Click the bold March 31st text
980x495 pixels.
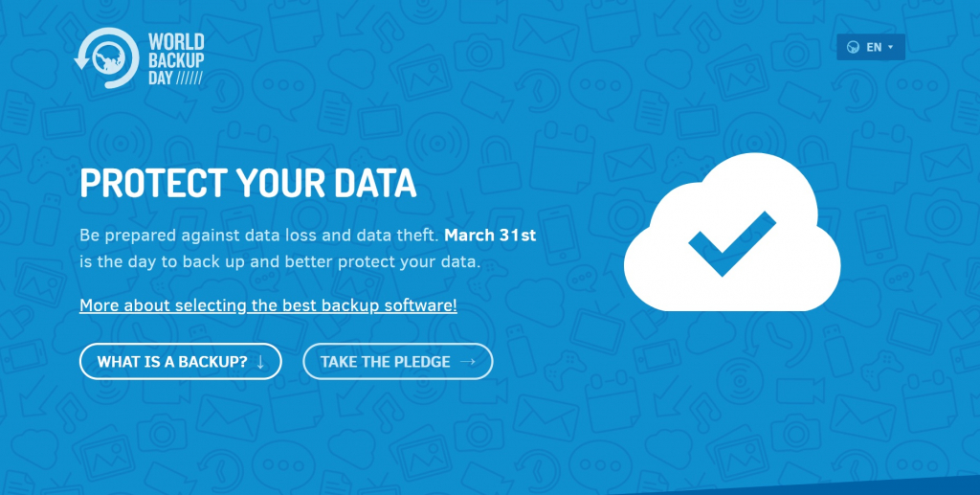tap(490, 234)
